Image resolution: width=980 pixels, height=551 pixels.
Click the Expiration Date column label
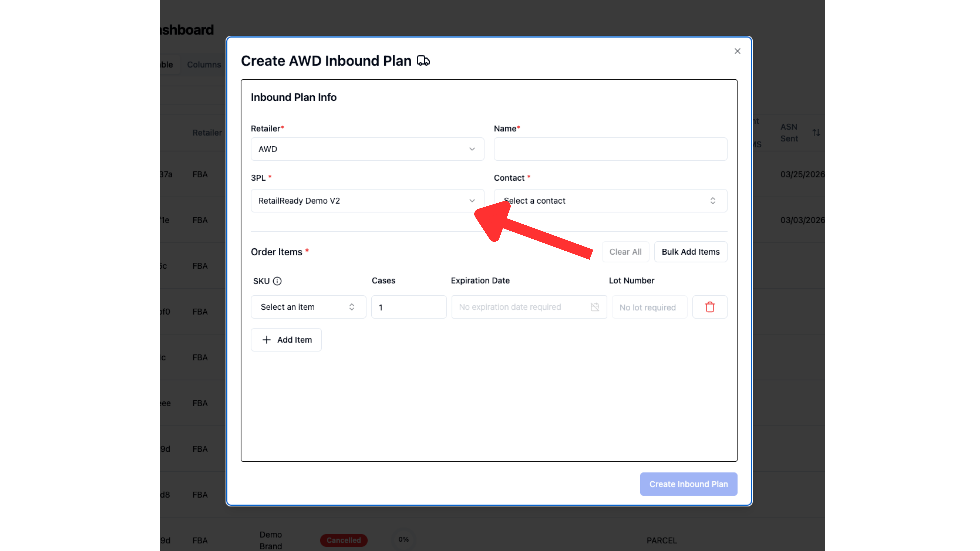pos(480,281)
